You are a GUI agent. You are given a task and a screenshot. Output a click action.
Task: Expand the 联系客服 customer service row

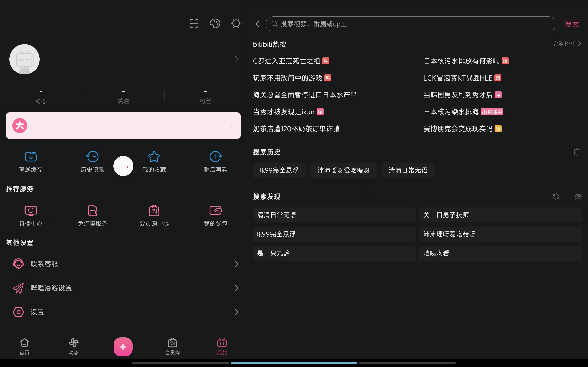pyautogui.click(x=237, y=264)
